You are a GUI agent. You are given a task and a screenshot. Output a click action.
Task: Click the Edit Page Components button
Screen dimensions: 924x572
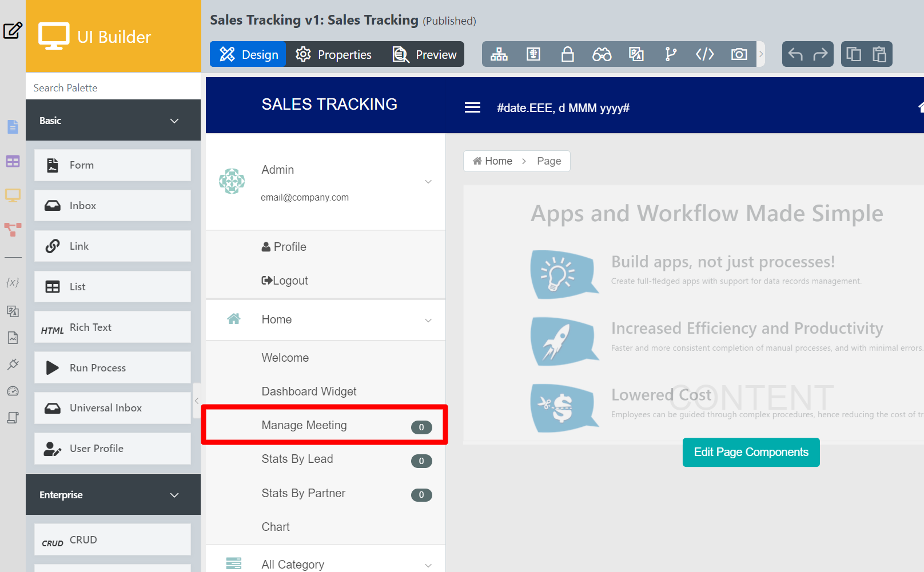click(751, 452)
